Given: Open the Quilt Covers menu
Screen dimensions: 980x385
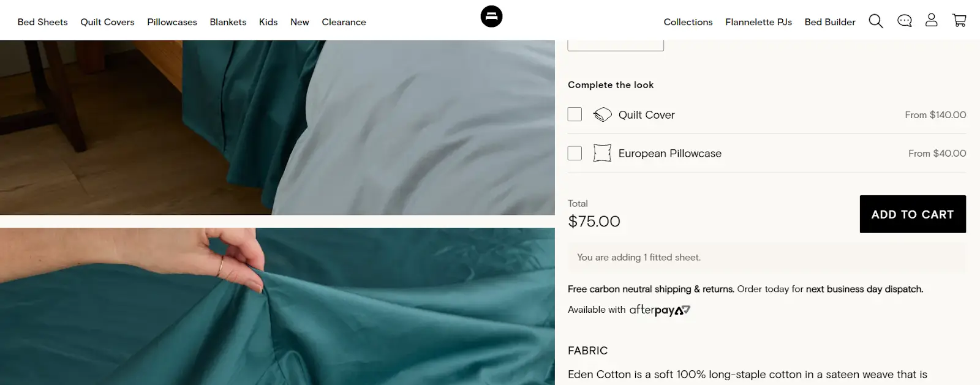Looking at the screenshot, I should pyautogui.click(x=107, y=22).
